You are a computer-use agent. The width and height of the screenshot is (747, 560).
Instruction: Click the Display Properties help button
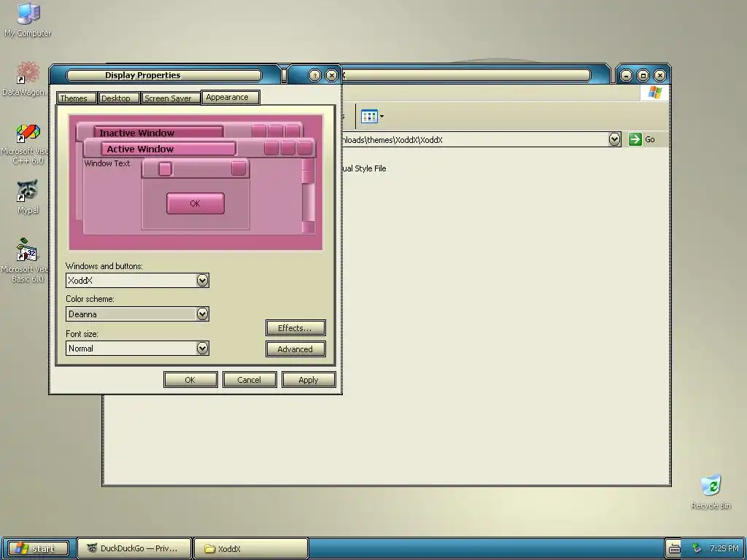click(x=314, y=75)
